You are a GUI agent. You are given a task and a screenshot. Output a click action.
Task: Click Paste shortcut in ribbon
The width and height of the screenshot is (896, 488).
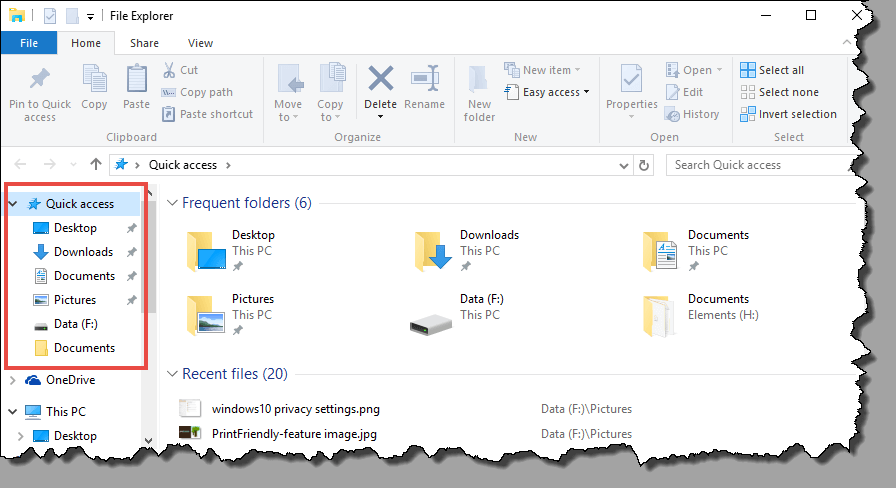point(207,114)
